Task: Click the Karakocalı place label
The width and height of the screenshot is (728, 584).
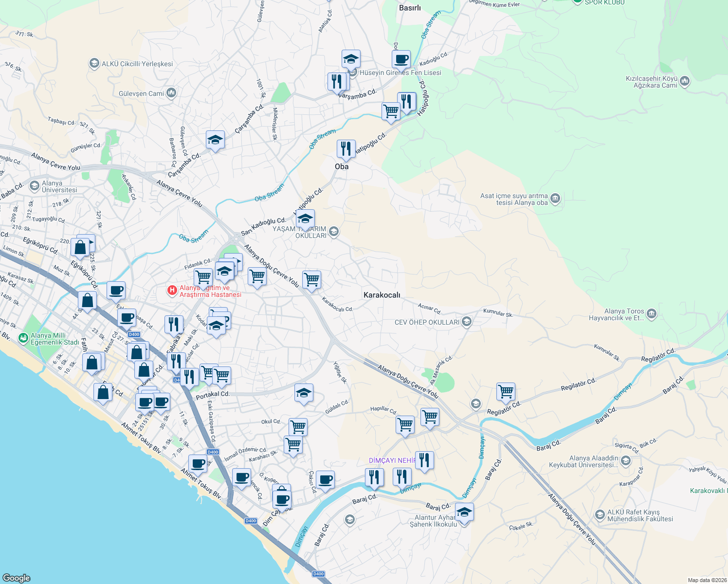Action: (382, 295)
